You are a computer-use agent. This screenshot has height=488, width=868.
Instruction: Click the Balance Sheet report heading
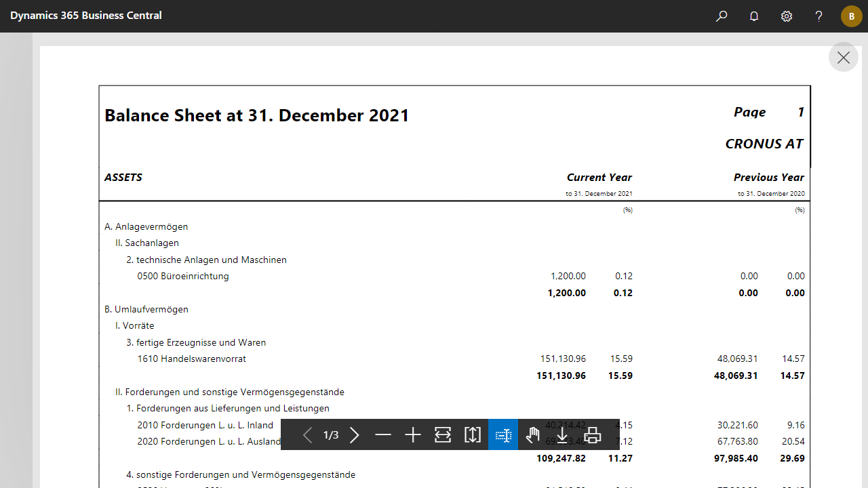point(257,115)
